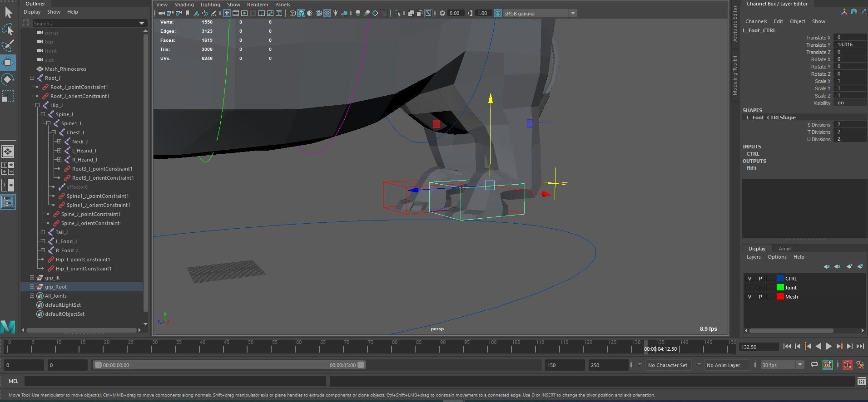Screen dimensions: 868x402
Task: Click the MEL command line input
Action: 175,381
